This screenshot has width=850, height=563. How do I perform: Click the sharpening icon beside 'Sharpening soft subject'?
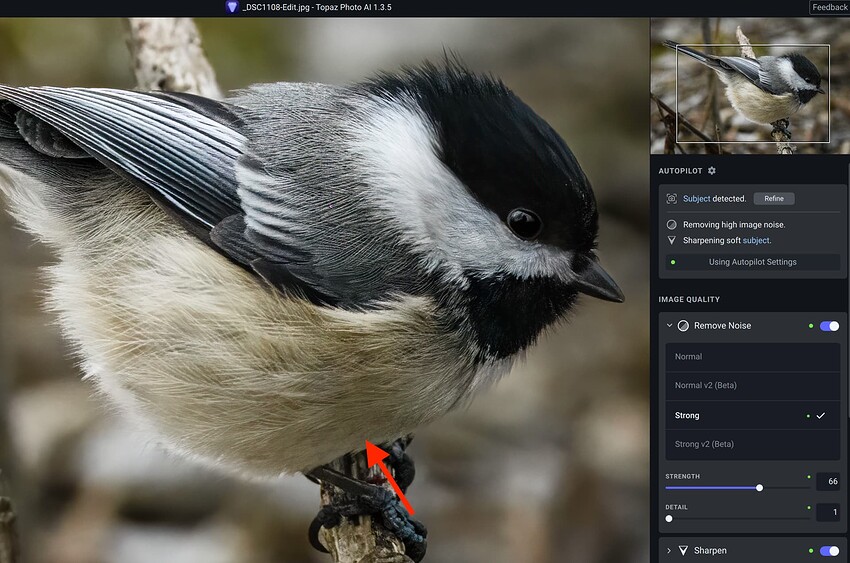(x=672, y=240)
